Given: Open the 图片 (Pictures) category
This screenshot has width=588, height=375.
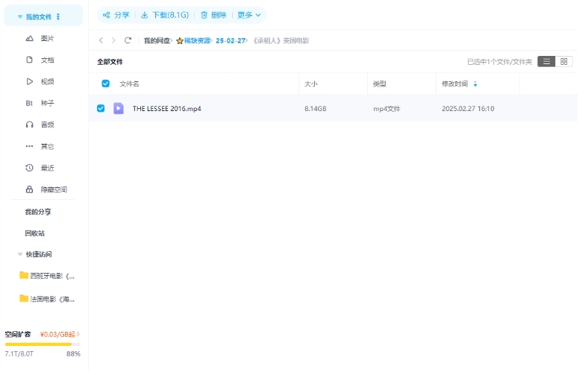Looking at the screenshot, I should (x=47, y=39).
